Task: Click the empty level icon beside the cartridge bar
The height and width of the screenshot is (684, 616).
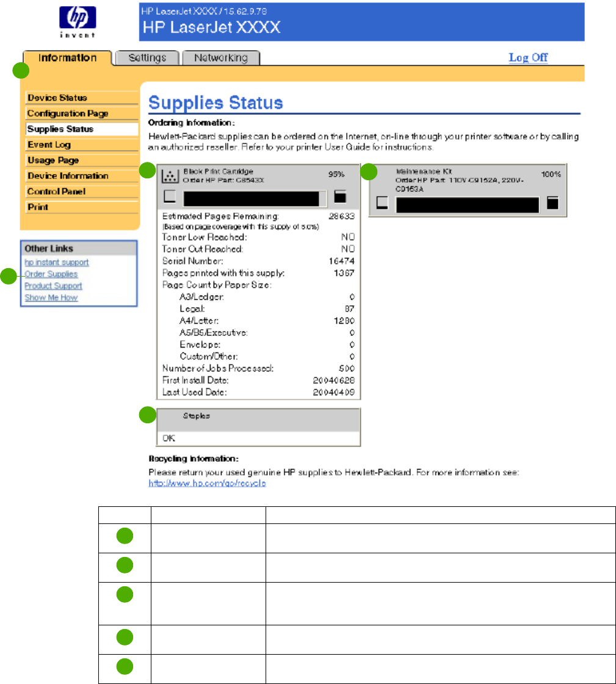Action: pyautogui.click(x=170, y=196)
